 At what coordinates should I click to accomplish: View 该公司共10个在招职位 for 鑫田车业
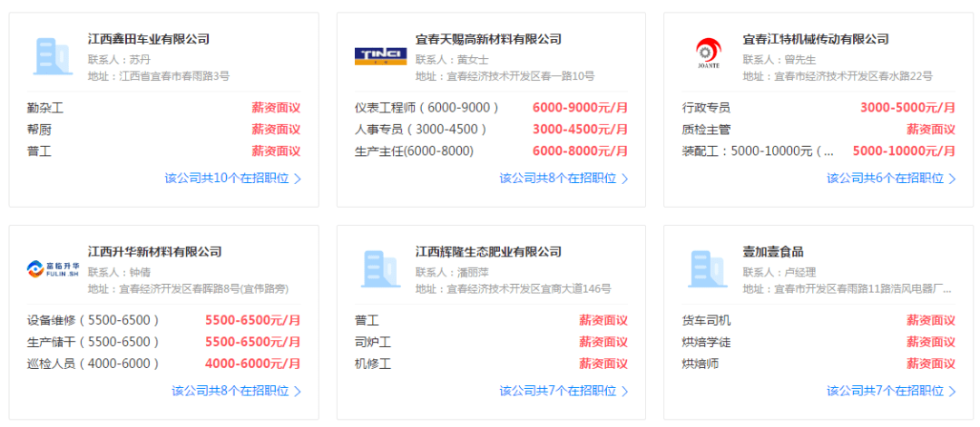click(233, 179)
